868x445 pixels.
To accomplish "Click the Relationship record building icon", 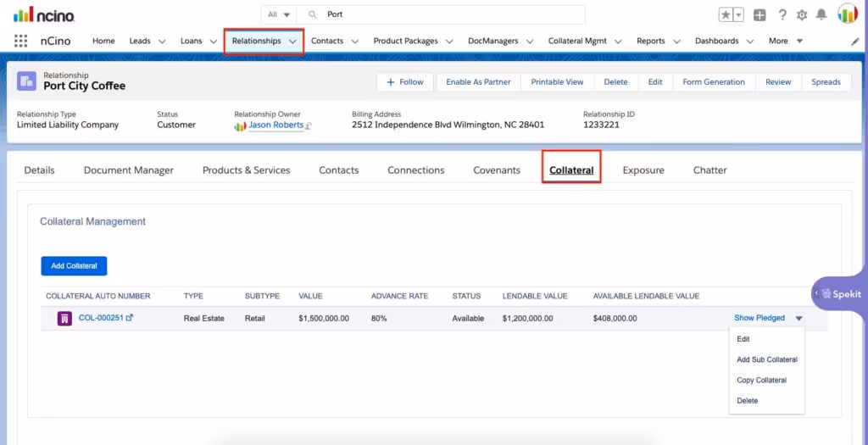I will tap(26, 81).
